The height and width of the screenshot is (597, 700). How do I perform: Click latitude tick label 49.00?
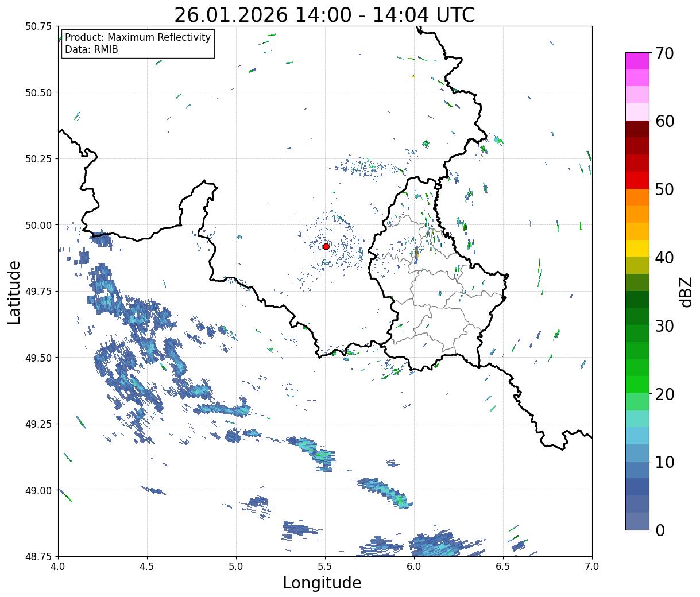click(x=38, y=490)
